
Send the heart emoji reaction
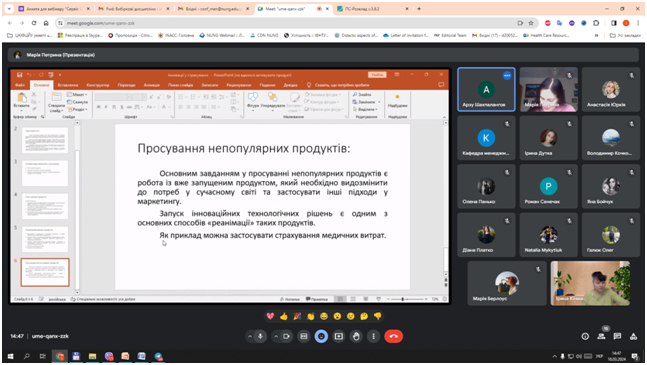[x=270, y=316]
